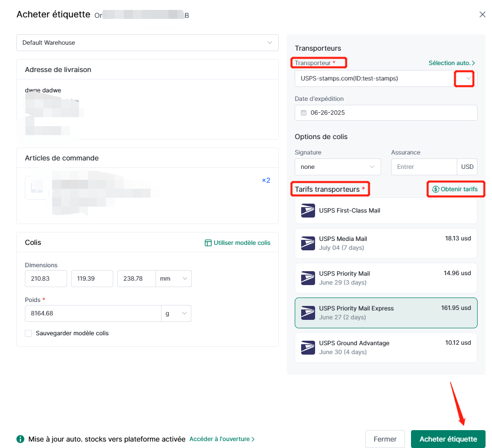Viewport: 492px width, 448px height.
Task: Click the 18.13 usd price
Action: (x=458, y=238)
